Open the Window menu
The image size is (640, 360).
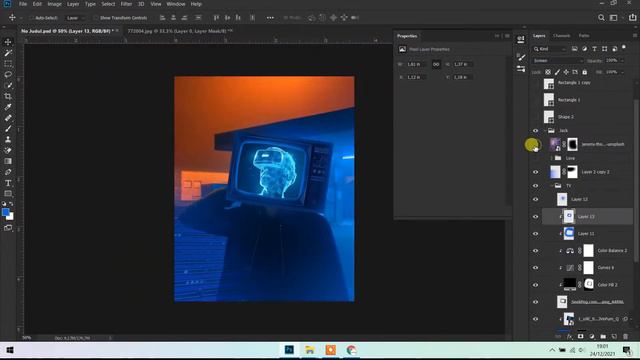point(176,4)
